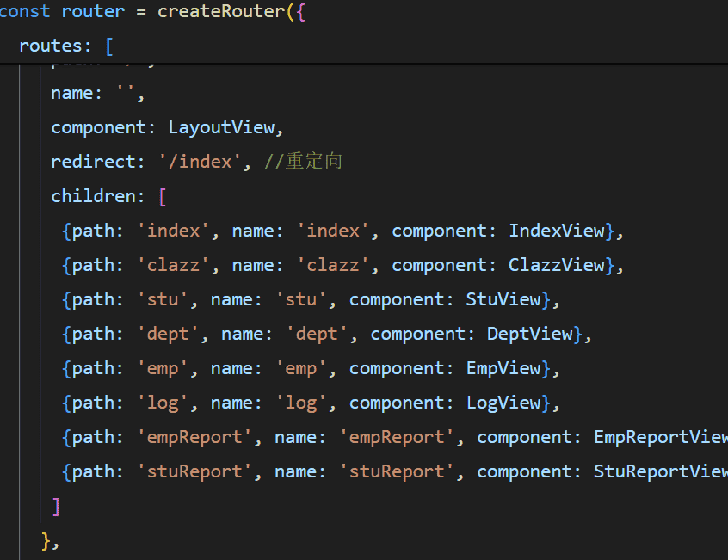Click the StuReportView component reference
Viewport: 728px width, 560px height.
(659, 471)
